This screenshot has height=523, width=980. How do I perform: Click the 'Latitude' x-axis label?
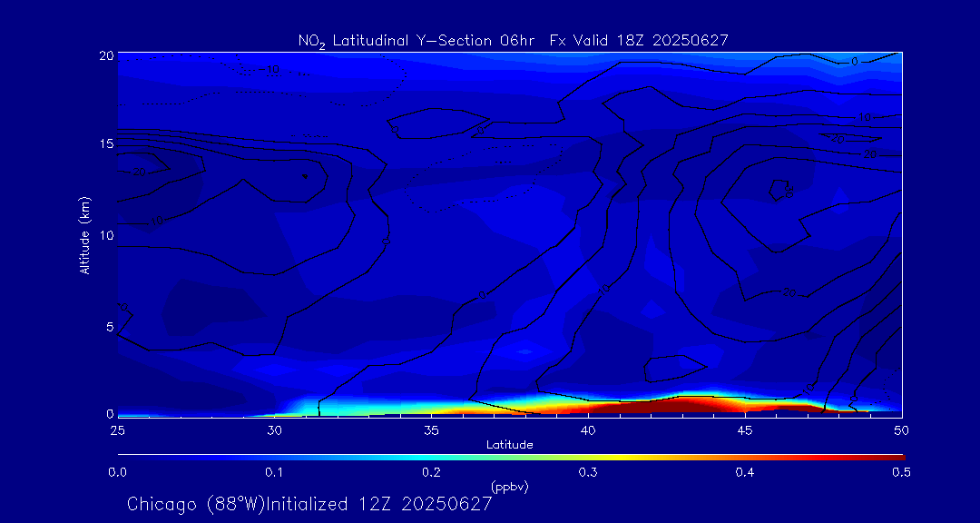510,446
